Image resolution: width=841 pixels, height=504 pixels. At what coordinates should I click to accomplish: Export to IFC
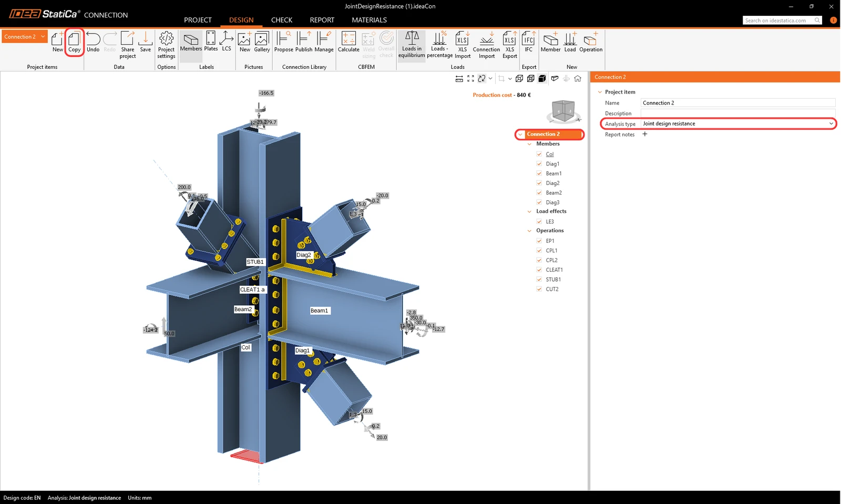(529, 42)
